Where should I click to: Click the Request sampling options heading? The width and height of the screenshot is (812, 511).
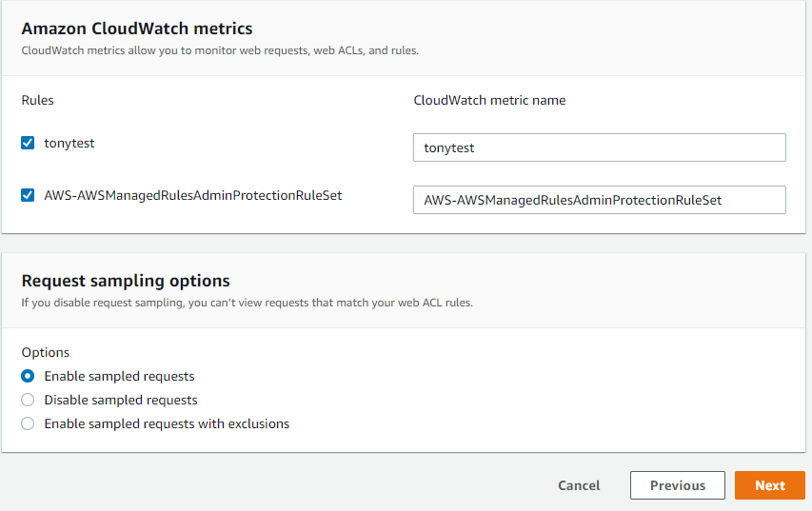tap(126, 281)
